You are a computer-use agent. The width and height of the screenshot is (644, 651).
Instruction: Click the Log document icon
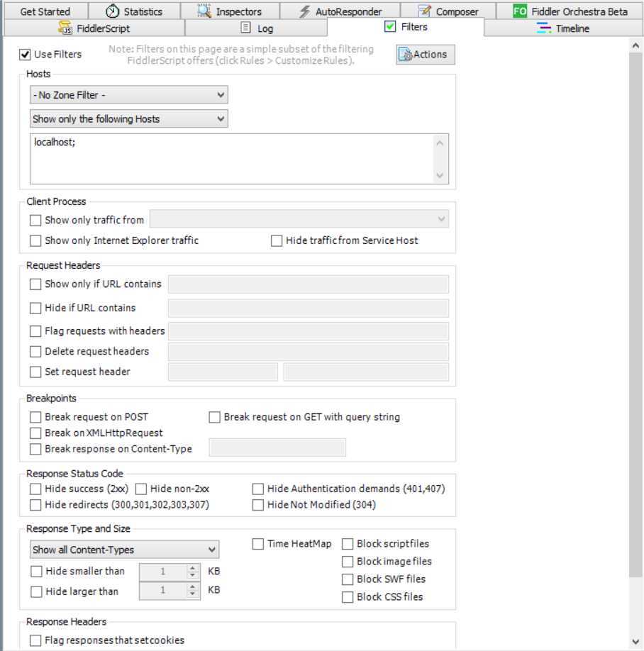click(246, 28)
